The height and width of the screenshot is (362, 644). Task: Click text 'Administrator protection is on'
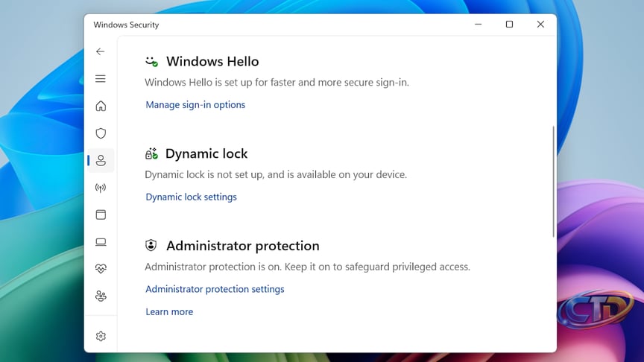(x=212, y=267)
